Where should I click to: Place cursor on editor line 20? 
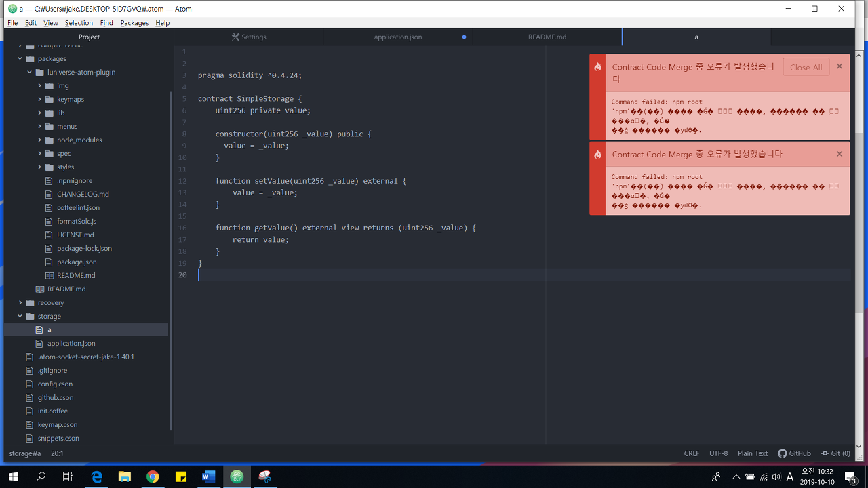point(524,274)
